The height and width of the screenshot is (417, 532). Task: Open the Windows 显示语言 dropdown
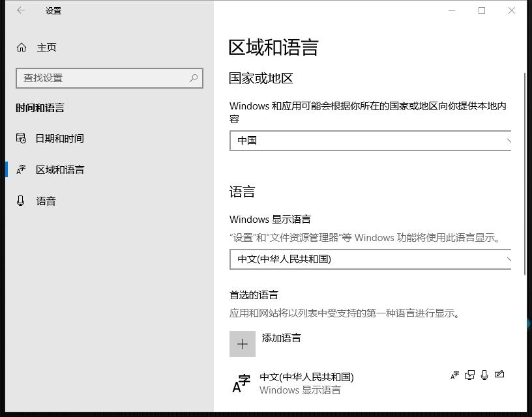(x=370, y=259)
